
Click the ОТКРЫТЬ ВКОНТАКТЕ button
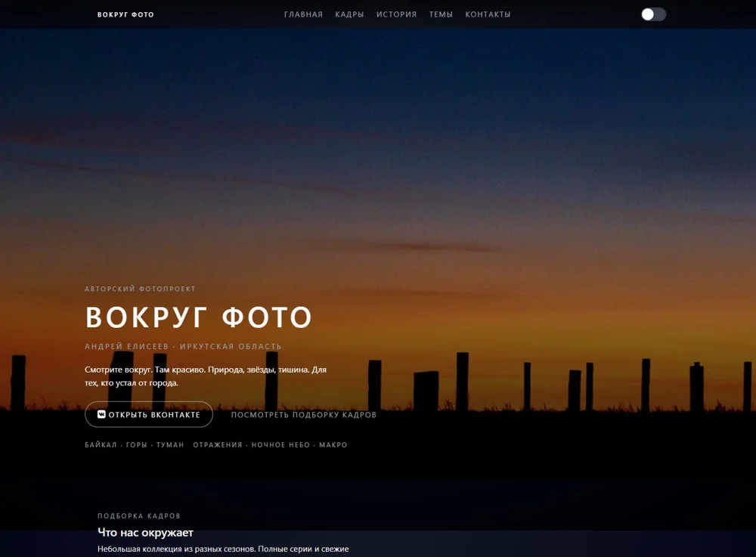coord(148,414)
